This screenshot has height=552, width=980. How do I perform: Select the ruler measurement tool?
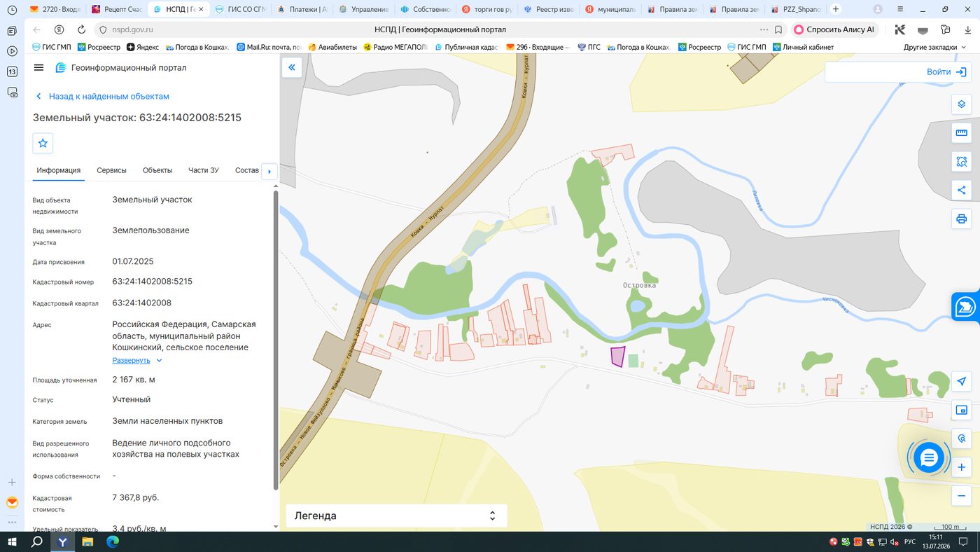pos(961,133)
